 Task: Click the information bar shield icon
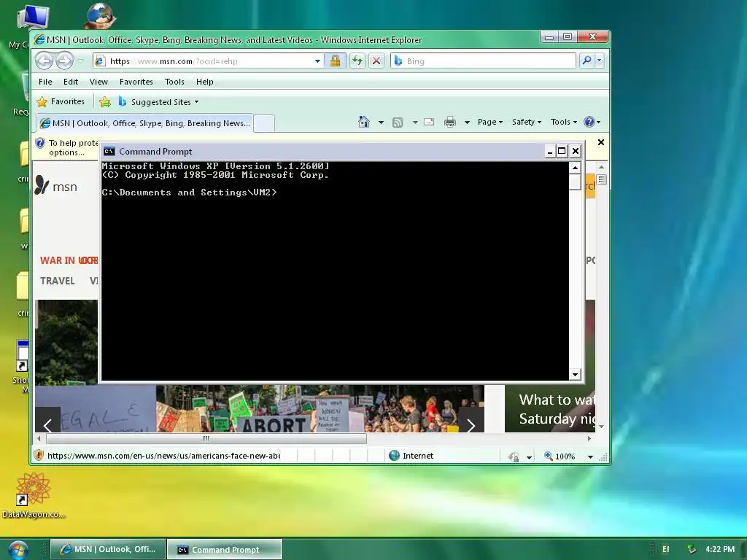41,143
